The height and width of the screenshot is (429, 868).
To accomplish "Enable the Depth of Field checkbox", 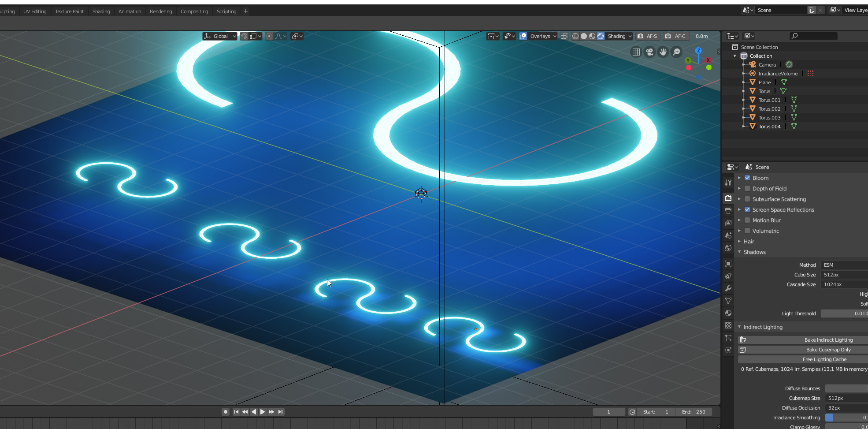I will tap(747, 189).
